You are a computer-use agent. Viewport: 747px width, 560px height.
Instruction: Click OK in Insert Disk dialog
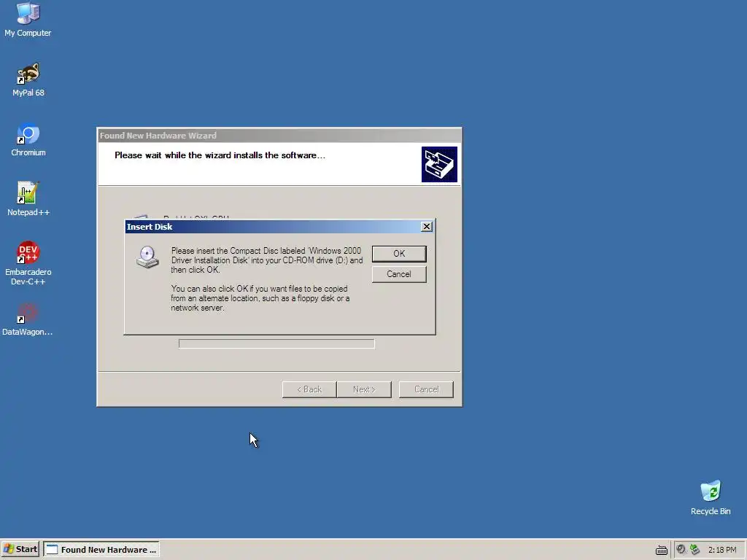click(x=399, y=254)
